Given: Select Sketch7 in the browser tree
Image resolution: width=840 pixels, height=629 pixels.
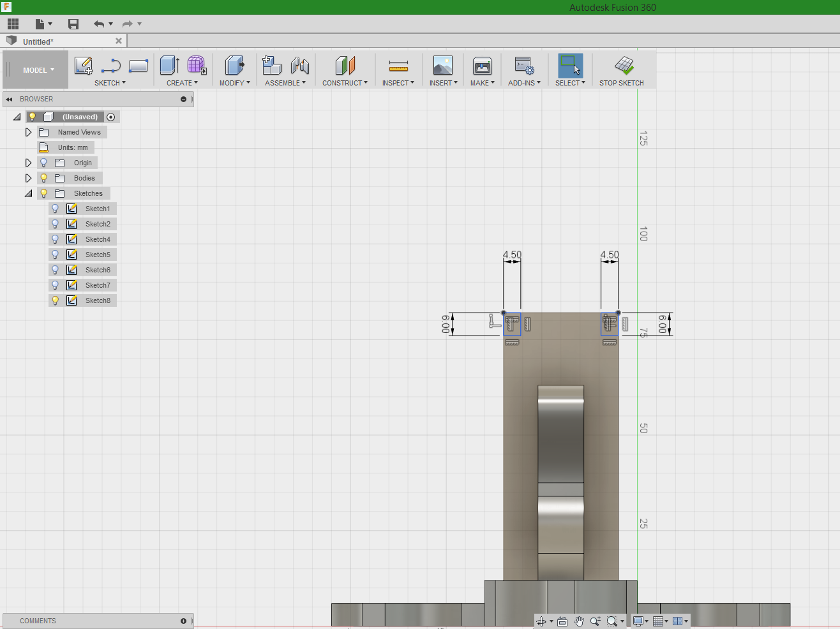Looking at the screenshot, I should coord(98,285).
